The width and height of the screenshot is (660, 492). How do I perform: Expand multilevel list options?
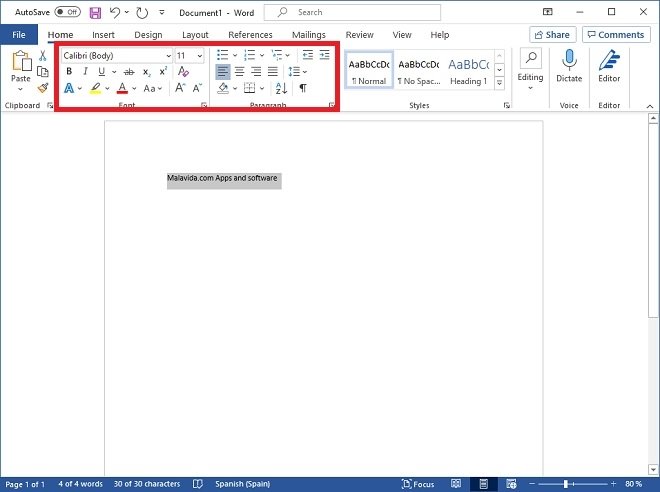tap(287, 55)
